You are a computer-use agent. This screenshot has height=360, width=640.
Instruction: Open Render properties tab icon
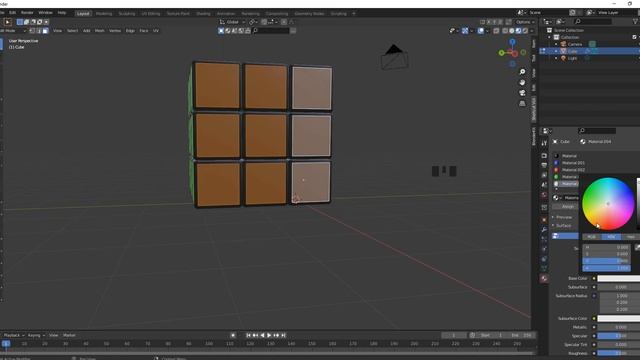pos(544,156)
